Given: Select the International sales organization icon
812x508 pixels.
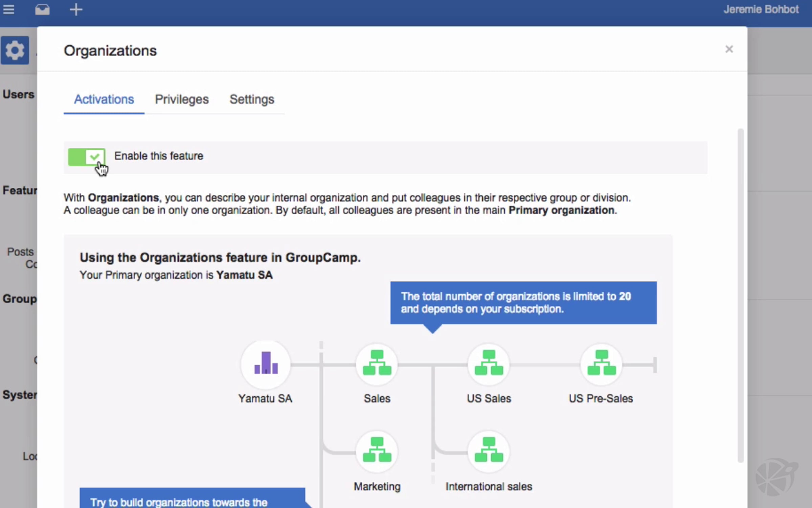Looking at the screenshot, I should (x=489, y=451).
